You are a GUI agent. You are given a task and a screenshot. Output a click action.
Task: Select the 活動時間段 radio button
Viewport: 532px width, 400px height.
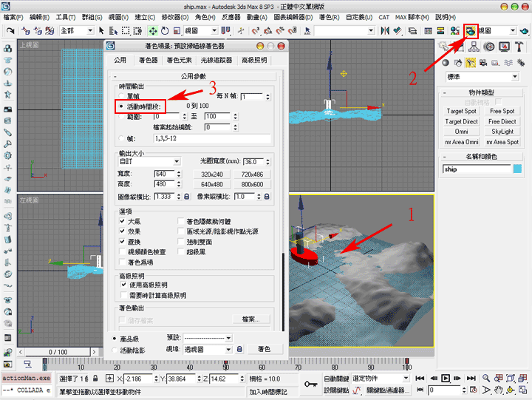tap(121, 106)
